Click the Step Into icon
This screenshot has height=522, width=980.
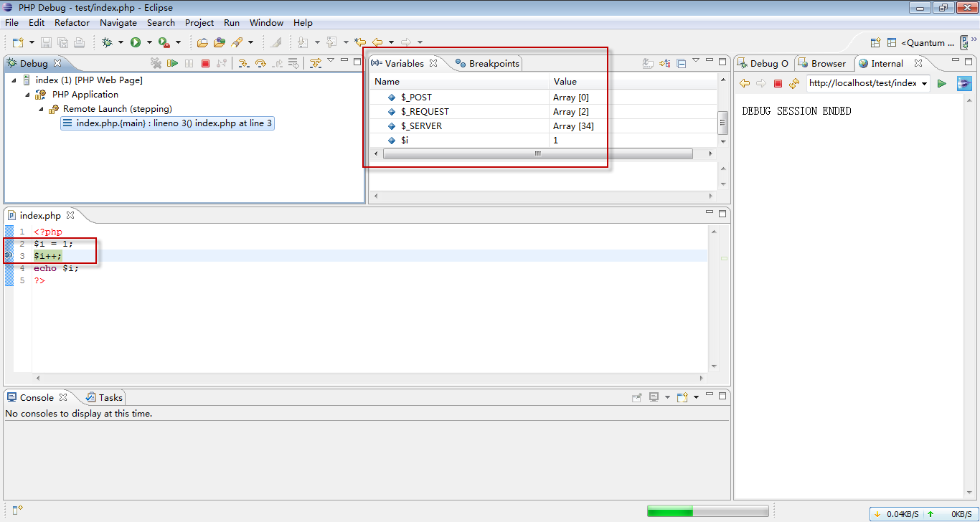pos(244,64)
